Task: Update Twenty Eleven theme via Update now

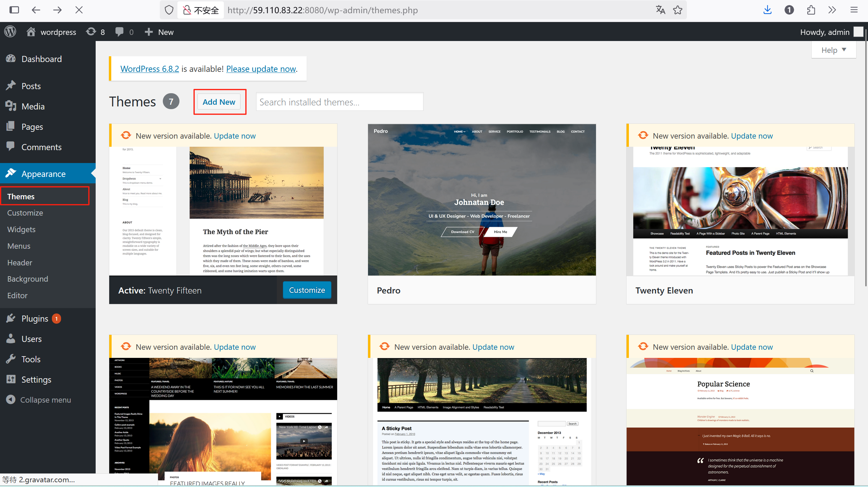Action: pos(752,136)
